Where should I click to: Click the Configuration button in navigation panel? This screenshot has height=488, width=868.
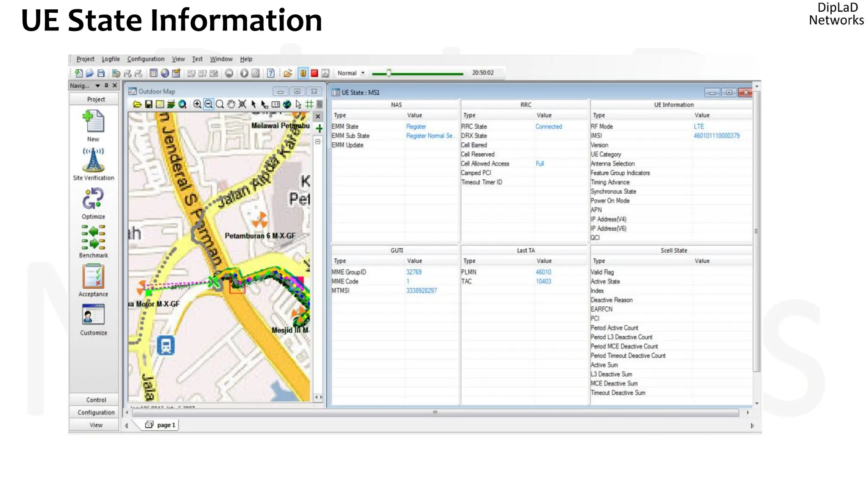click(x=96, y=413)
